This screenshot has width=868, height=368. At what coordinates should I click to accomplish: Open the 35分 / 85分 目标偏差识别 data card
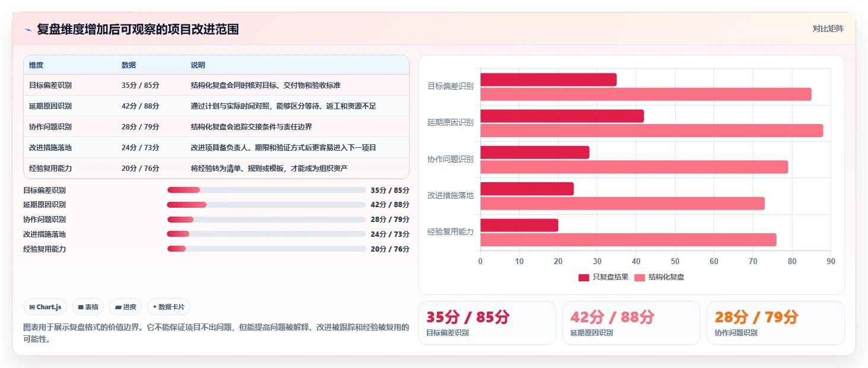point(487,322)
